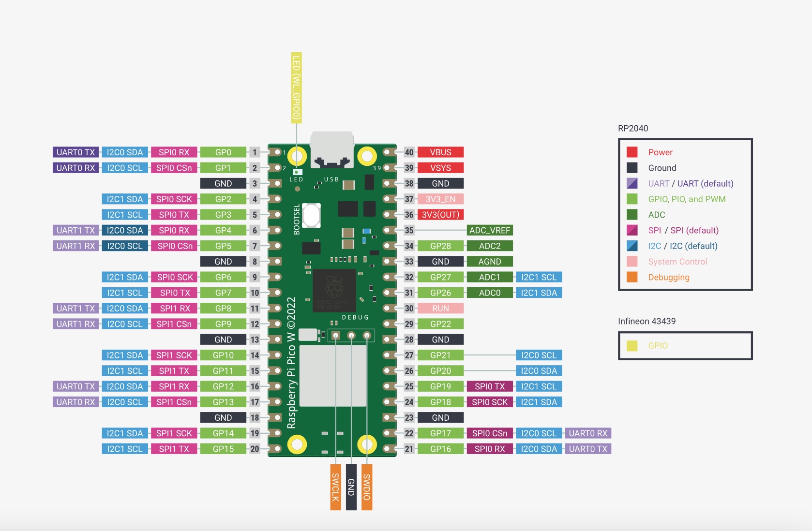812x531 pixels.
Task: Select the micro USB connector on the board
Action: (332, 149)
